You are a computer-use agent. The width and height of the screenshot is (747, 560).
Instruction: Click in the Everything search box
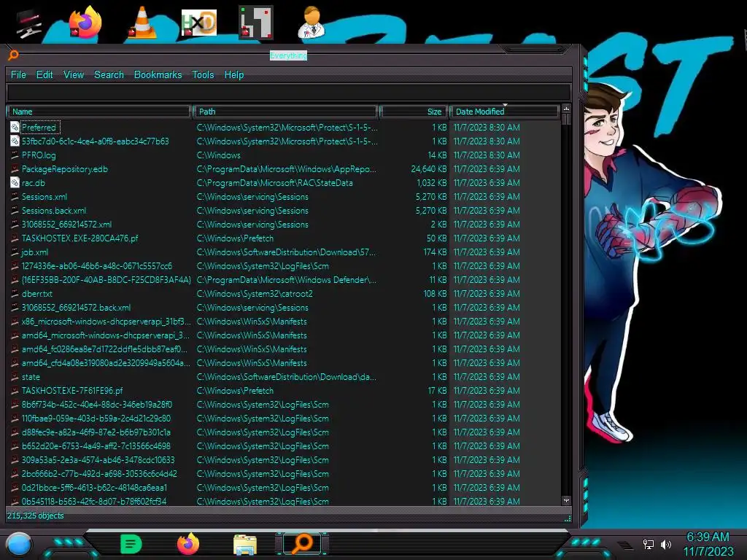(289, 93)
